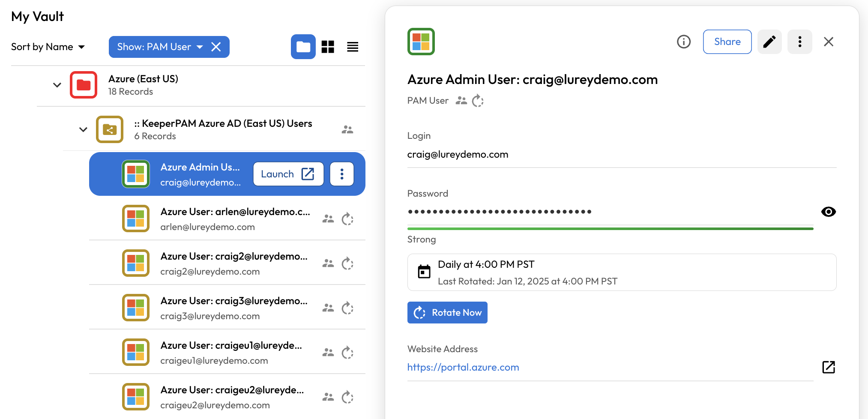This screenshot has height=419, width=868.
Task: Switch to list view layout
Action: tap(353, 47)
